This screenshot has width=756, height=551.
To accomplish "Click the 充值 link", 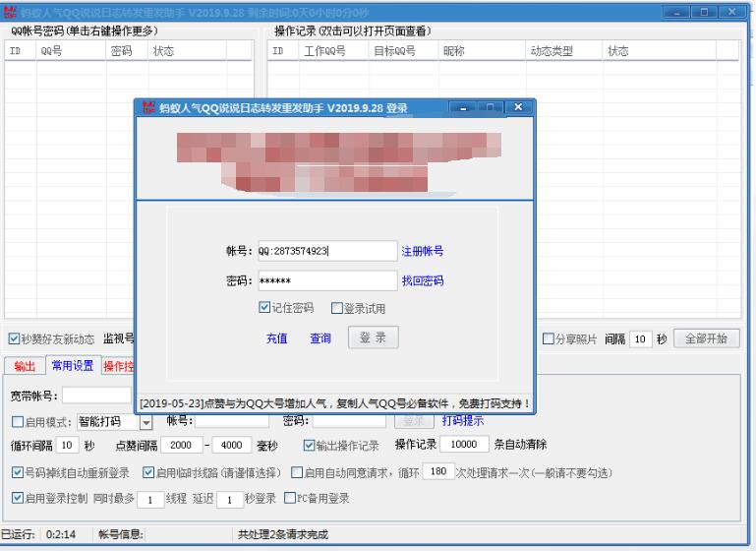I will pyautogui.click(x=277, y=338).
